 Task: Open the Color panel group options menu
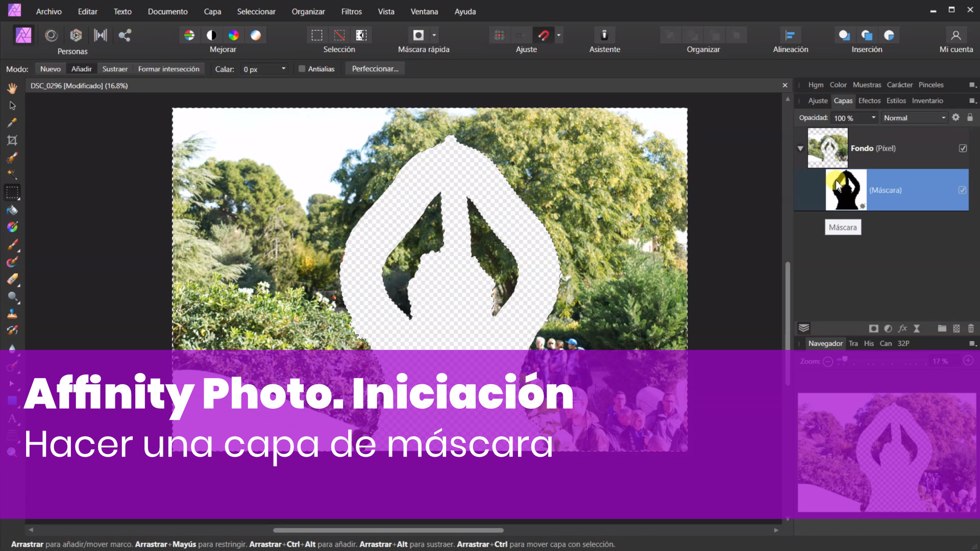point(972,85)
